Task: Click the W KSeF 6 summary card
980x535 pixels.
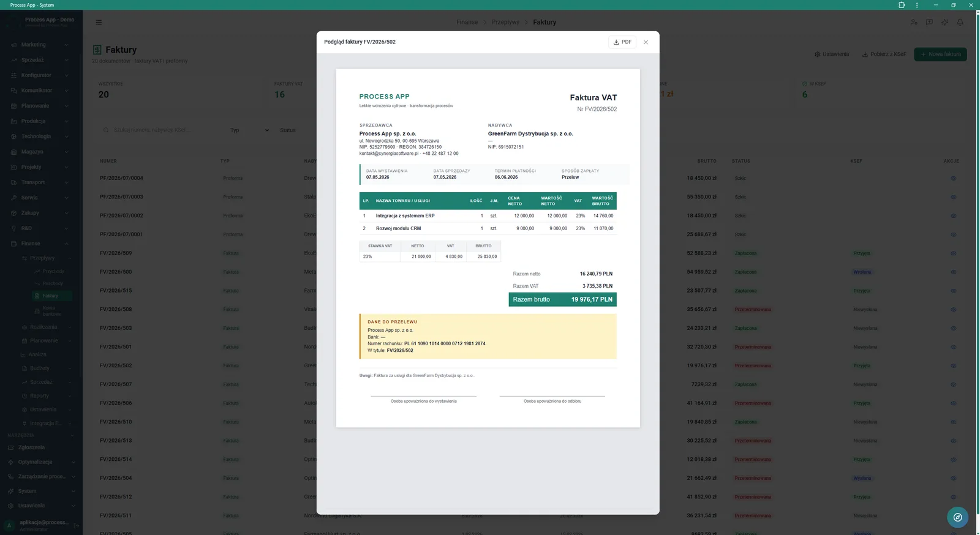Action: (x=881, y=91)
